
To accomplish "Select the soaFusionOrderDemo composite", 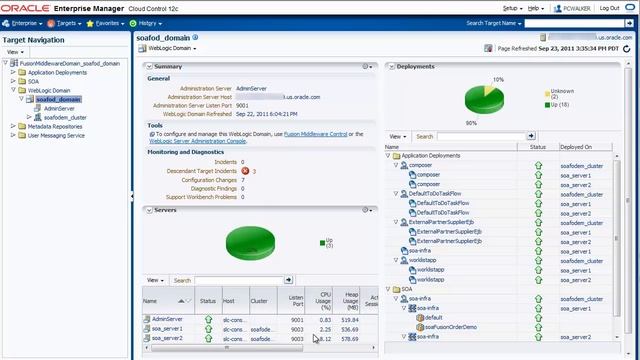I will point(451,327).
